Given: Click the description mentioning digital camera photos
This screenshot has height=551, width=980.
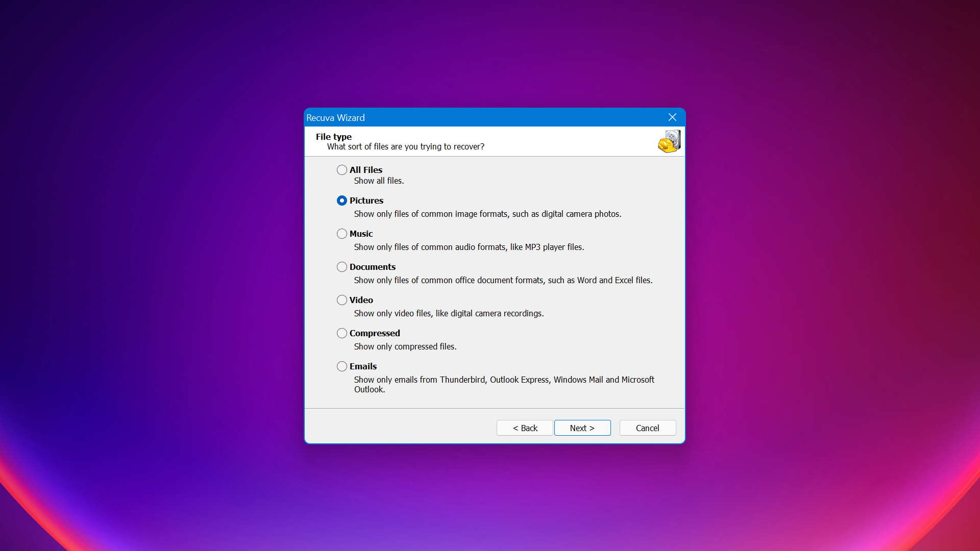Looking at the screenshot, I should 487,214.
